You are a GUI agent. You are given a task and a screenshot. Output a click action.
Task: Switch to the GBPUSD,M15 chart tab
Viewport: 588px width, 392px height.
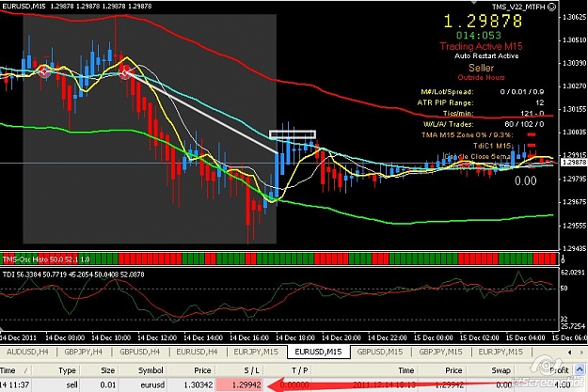coord(379,352)
